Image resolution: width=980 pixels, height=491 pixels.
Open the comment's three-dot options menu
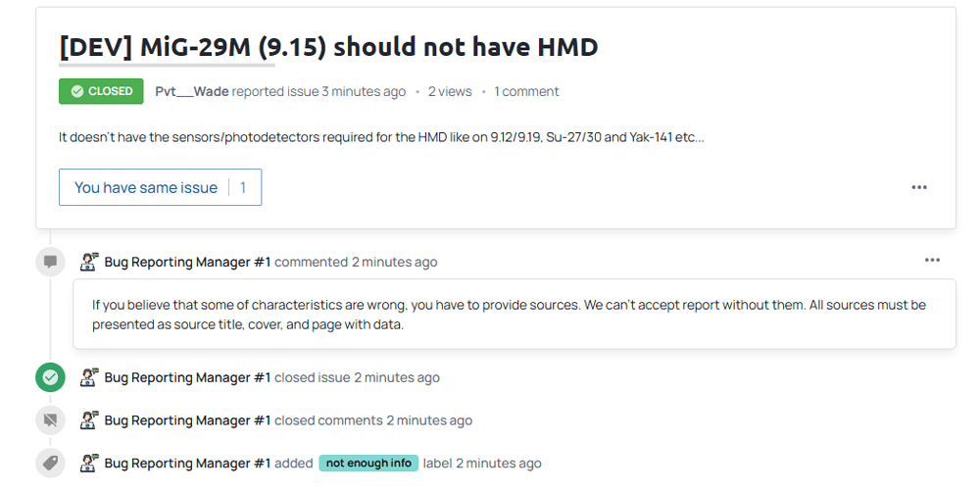coord(932,261)
